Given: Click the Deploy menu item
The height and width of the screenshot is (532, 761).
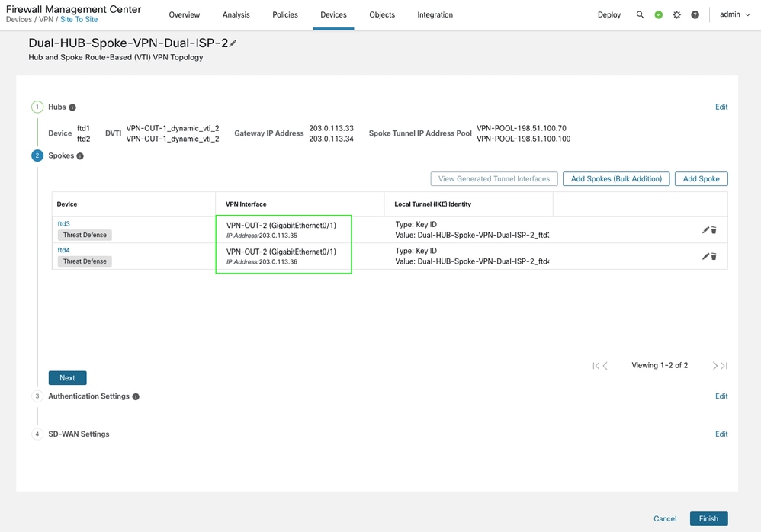Looking at the screenshot, I should tap(609, 15).
